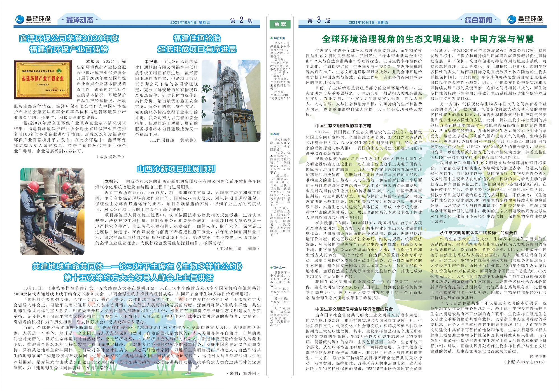The image size is (560, 392).
Task: Click headline 鑫泽环保公司荣登2020年度
Action: point(69,38)
